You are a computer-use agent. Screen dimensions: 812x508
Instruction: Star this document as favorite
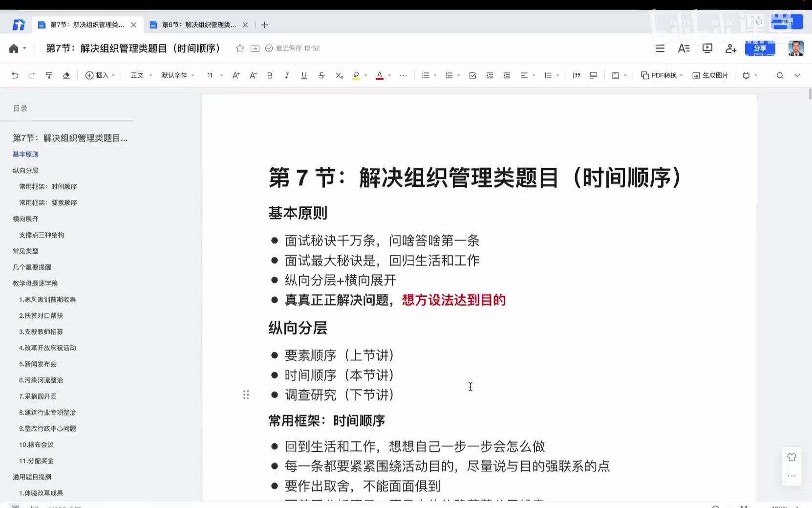(239, 48)
